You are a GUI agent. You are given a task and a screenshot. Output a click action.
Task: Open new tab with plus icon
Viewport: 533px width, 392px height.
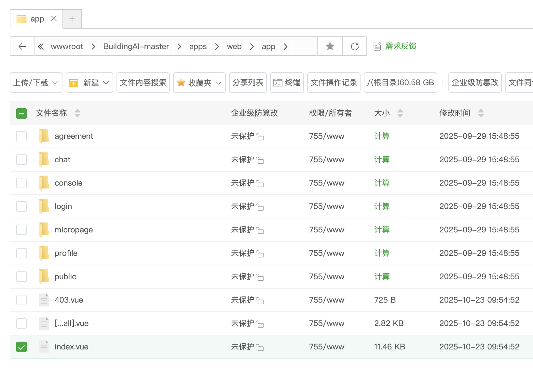(x=72, y=19)
